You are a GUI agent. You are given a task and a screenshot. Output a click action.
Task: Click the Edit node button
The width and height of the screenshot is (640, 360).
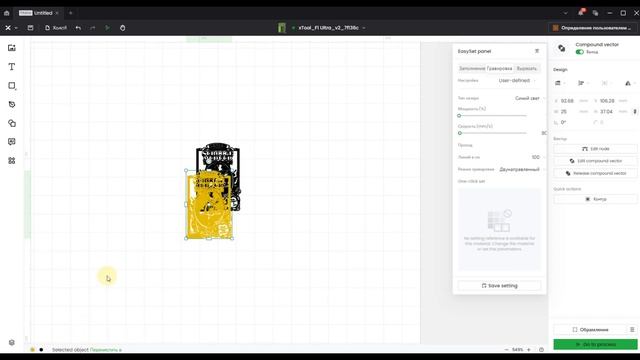(x=595, y=149)
